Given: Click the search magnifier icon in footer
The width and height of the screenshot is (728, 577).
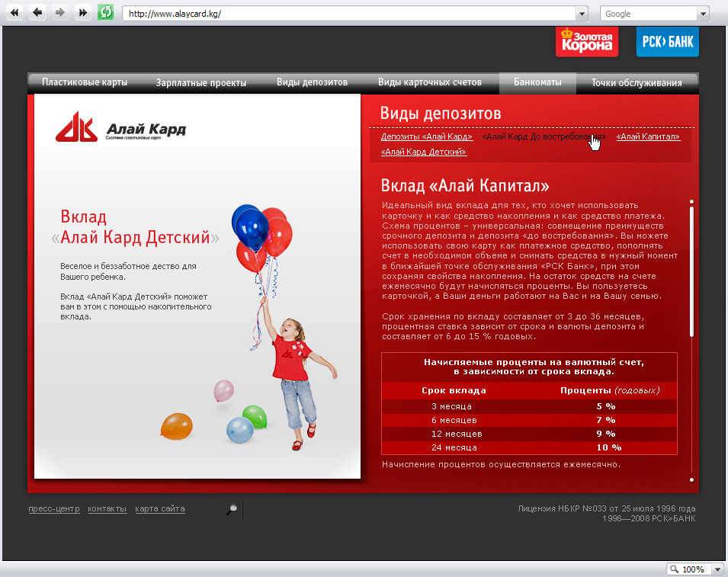Looking at the screenshot, I should coord(232,509).
